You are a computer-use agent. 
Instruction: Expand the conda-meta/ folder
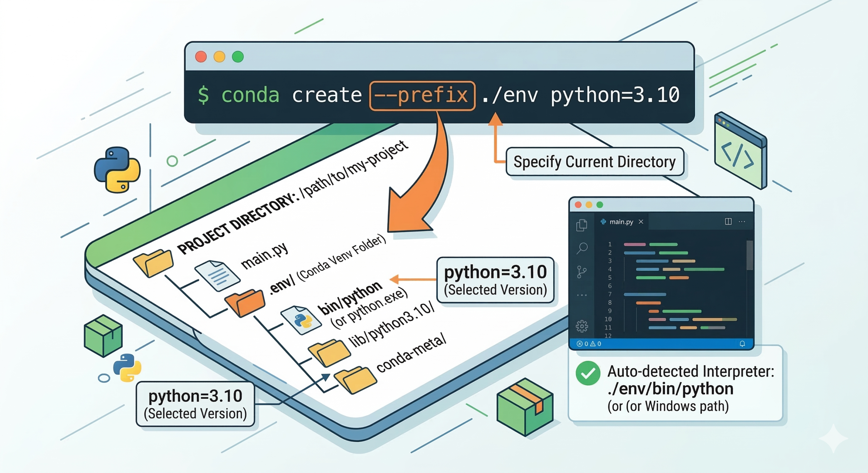(355, 379)
